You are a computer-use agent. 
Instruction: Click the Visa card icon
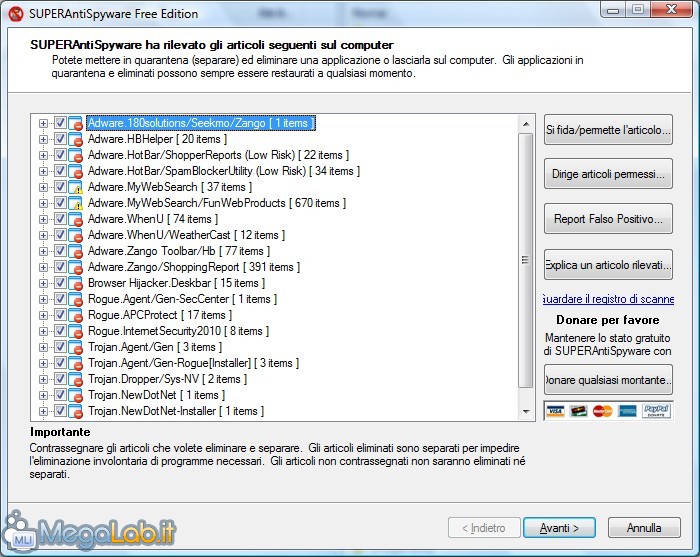tap(555, 411)
